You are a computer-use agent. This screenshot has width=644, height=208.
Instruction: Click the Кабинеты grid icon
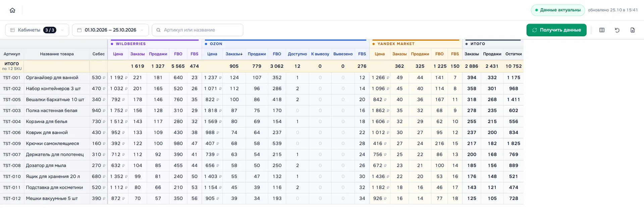point(12,30)
